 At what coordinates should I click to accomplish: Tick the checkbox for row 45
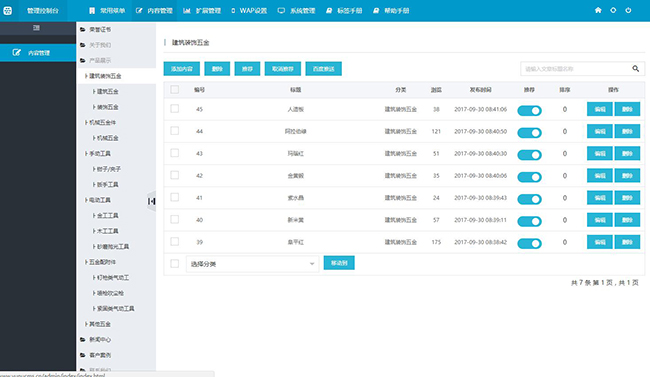175,109
